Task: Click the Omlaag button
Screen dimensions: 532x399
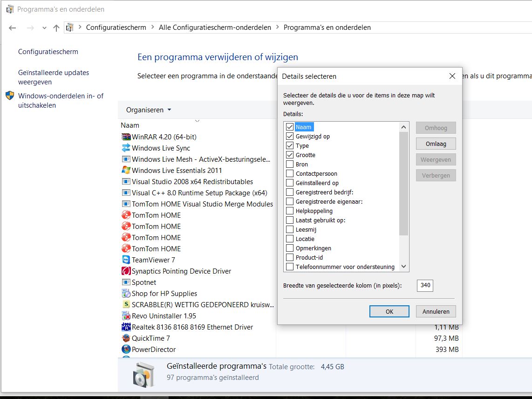Action: pyautogui.click(x=436, y=144)
